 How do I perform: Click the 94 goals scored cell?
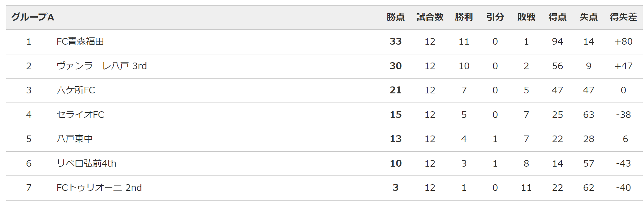[557, 42]
